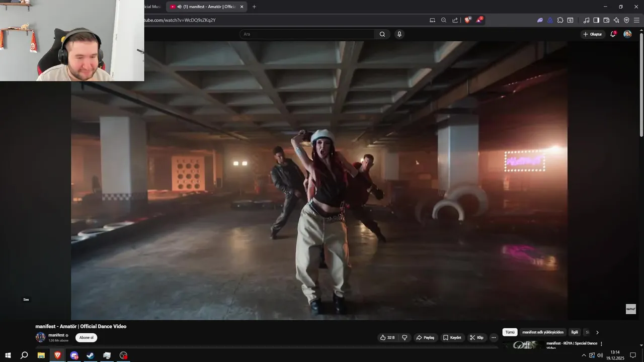
Task: Show hidden system tray icons
Action: 584,355
